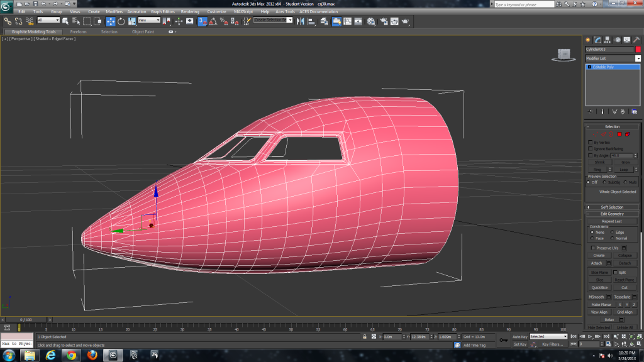Image resolution: width=644 pixels, height=362 pixels.
Task: Click the Select and Link chain icon
Action: (8, 21)
